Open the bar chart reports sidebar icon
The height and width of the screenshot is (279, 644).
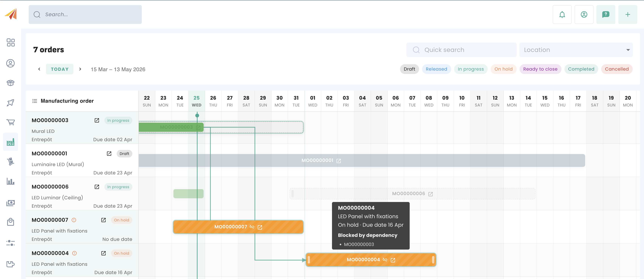[11, 181]
